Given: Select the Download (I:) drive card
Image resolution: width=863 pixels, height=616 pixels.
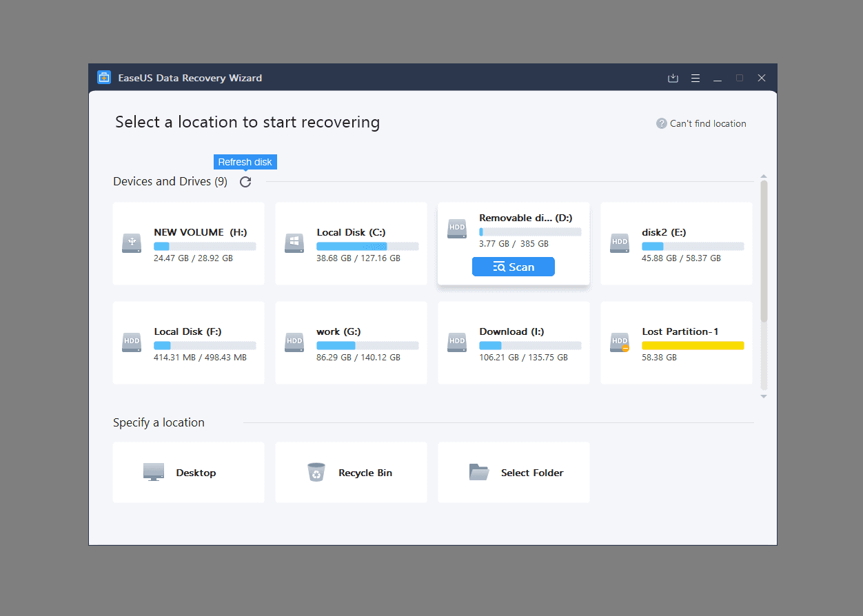Looking at the screenshot, I should pyautogui.click(x=513, y=342).
